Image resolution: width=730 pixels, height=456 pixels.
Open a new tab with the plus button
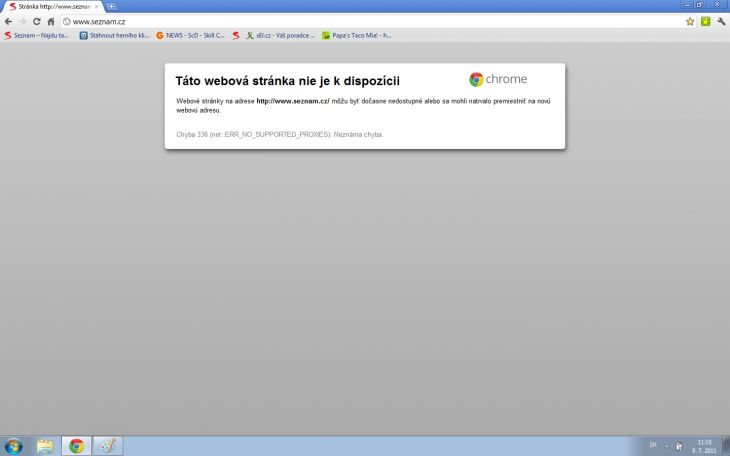(x=111, y=7)
